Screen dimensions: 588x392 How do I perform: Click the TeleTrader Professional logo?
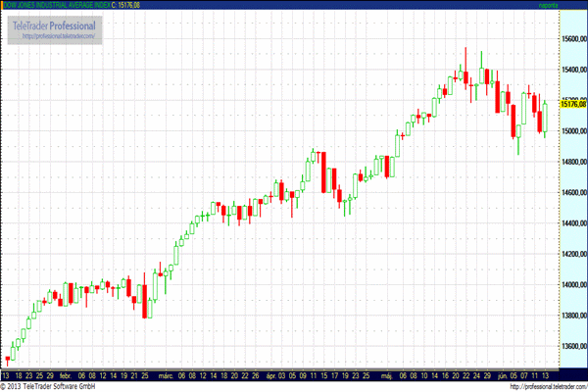click(54, 24)
